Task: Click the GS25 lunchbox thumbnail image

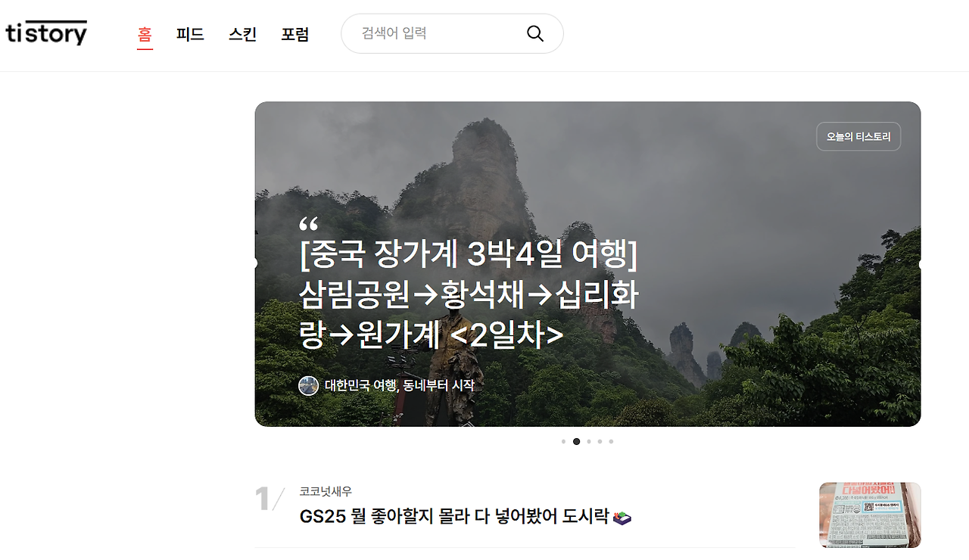Action: coord(870,515)
